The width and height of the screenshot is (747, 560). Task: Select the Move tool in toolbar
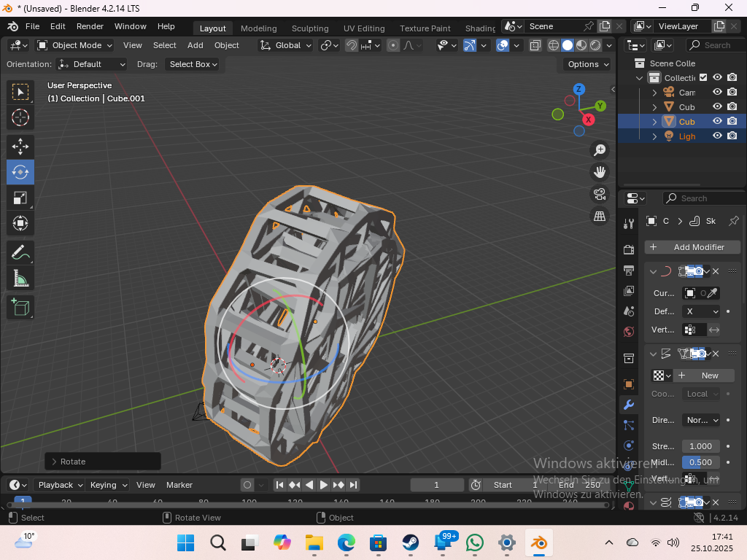coord(20,147)
